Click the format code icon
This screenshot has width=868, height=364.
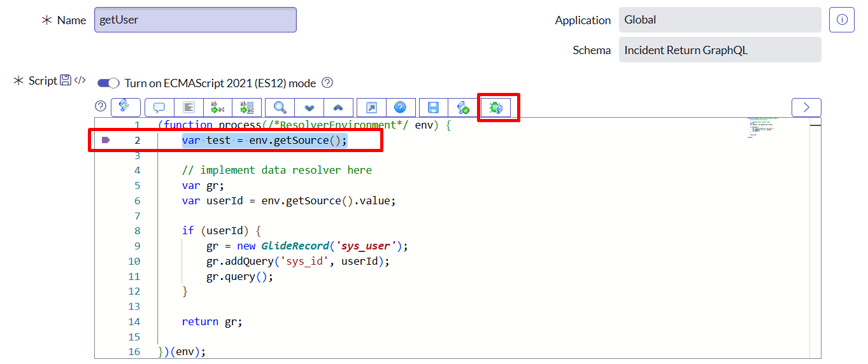189,108
